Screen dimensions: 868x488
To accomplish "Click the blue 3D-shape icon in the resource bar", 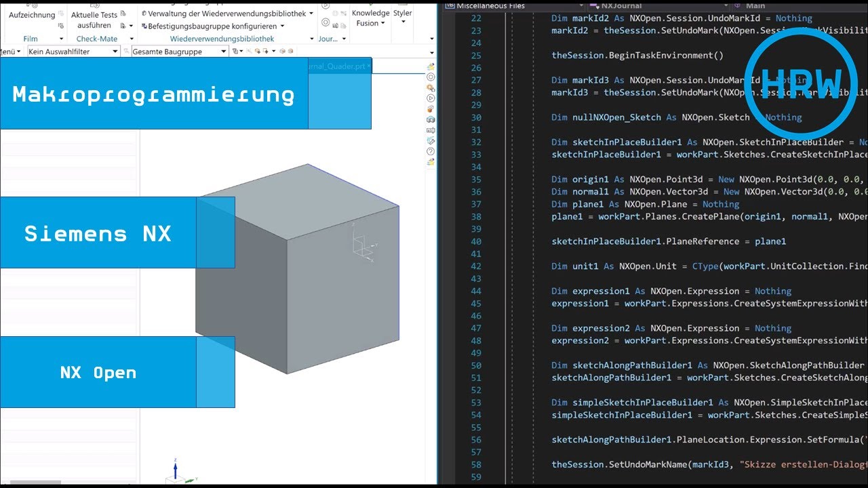I will [x=431, y=120].
